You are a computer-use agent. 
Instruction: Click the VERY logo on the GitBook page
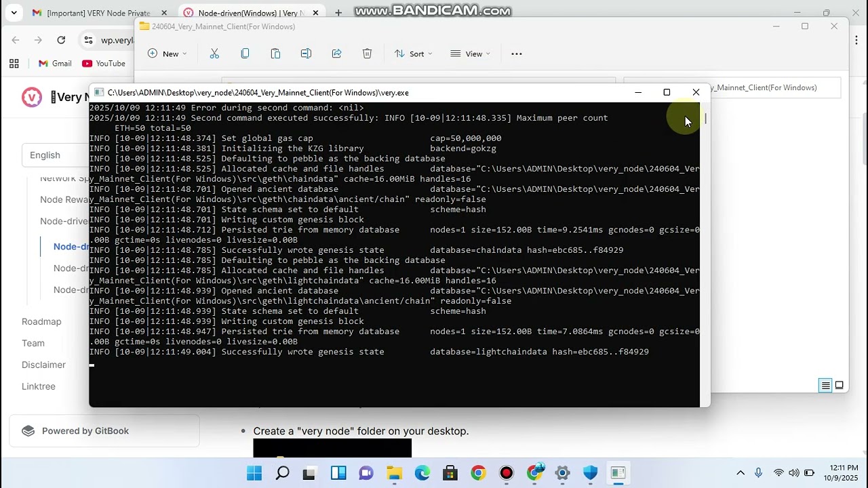point(32,97)
